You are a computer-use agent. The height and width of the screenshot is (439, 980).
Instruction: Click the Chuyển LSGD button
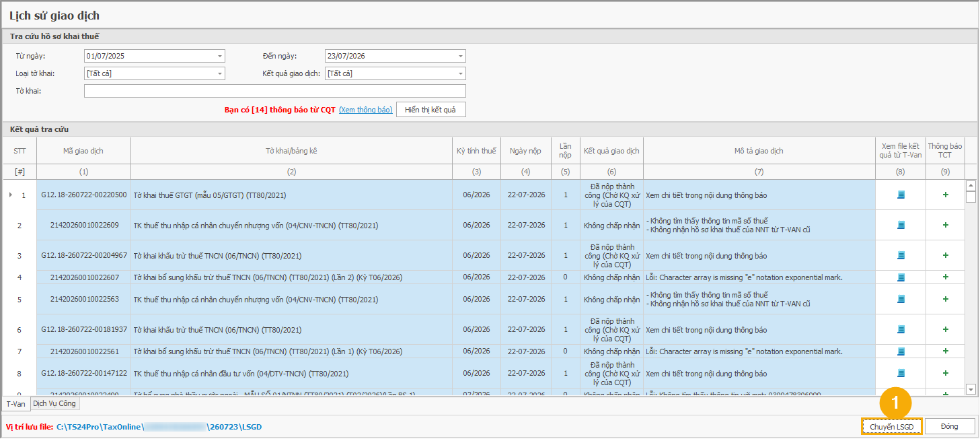point(892,427)
